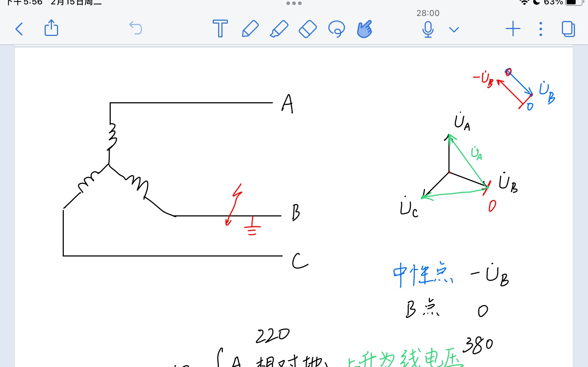Expand the recording options chevron

[454, 29]
